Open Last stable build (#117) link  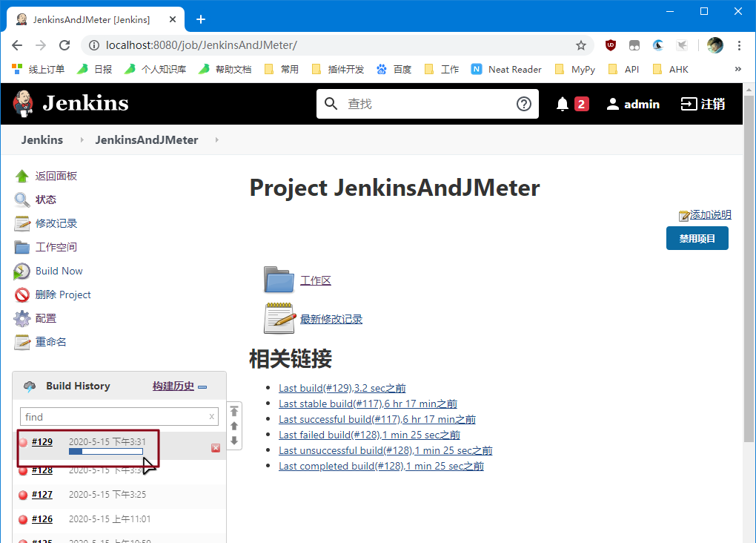click(x=368, y=404)
